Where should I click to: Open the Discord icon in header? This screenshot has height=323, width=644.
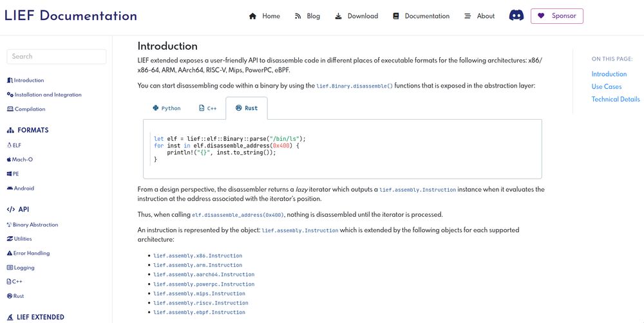tap(516, 15)
